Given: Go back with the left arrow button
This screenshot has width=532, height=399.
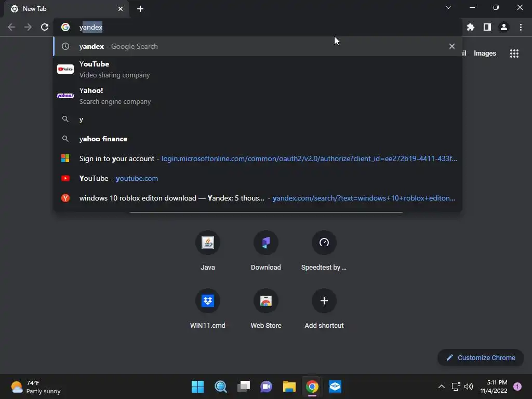Looking at the screenshot, I should coord(11,27).
